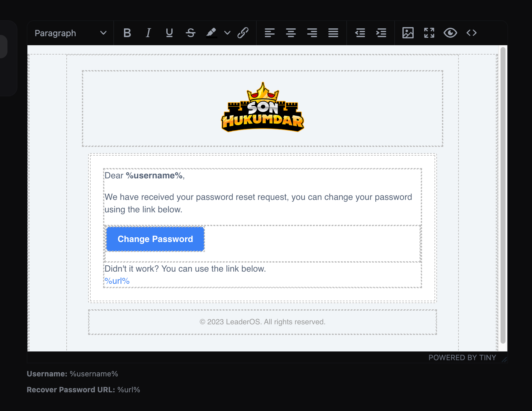Toggle strikethrough formatting

pyautogui.click(x=191, y=33)
